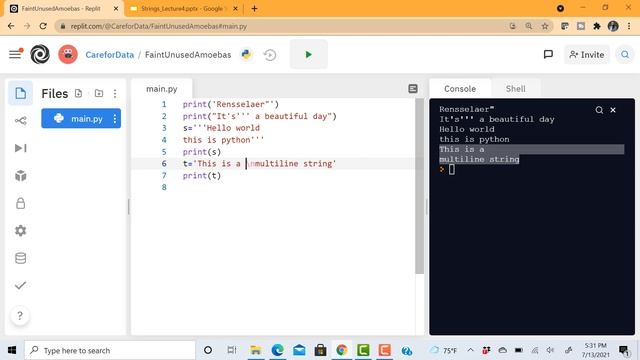Toggle the editor layout icon above the code
The image size is (640, 360).
(413, 89)
